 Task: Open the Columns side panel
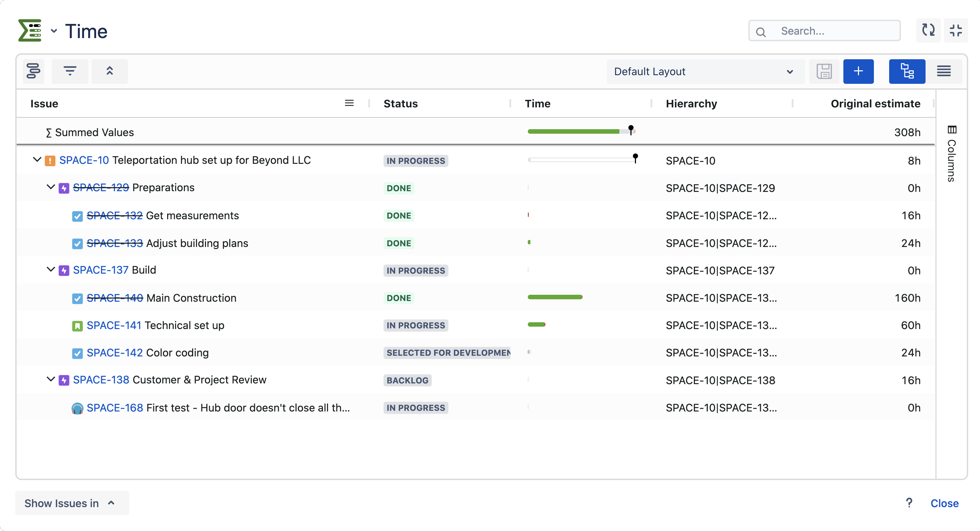[952, 154]
